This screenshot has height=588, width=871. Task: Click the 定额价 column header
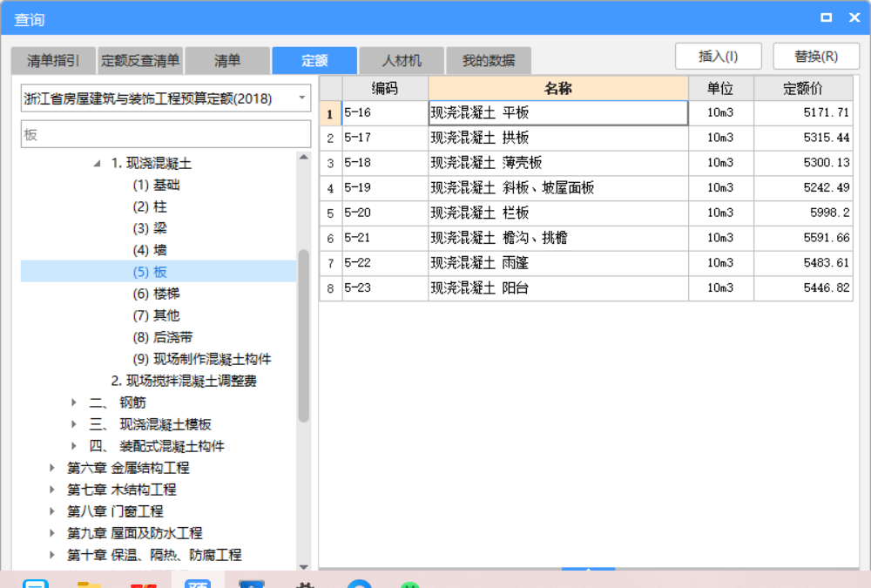coord(803,88)
